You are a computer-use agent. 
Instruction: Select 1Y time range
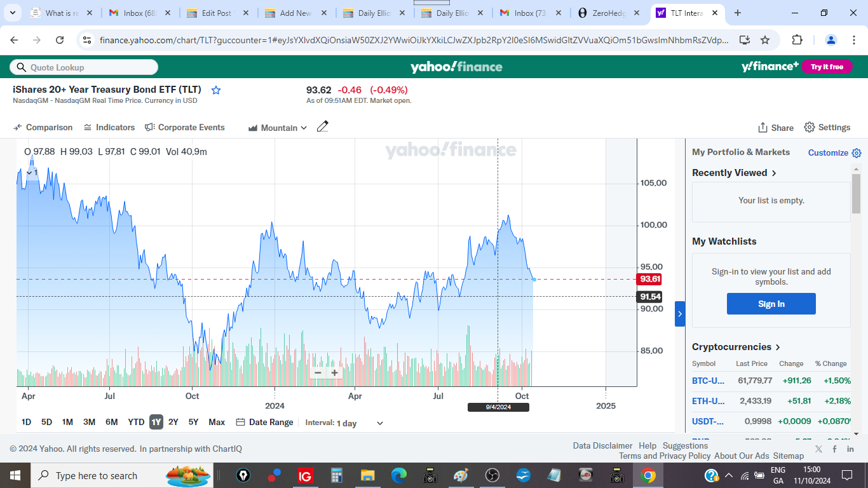coord(156,422)
